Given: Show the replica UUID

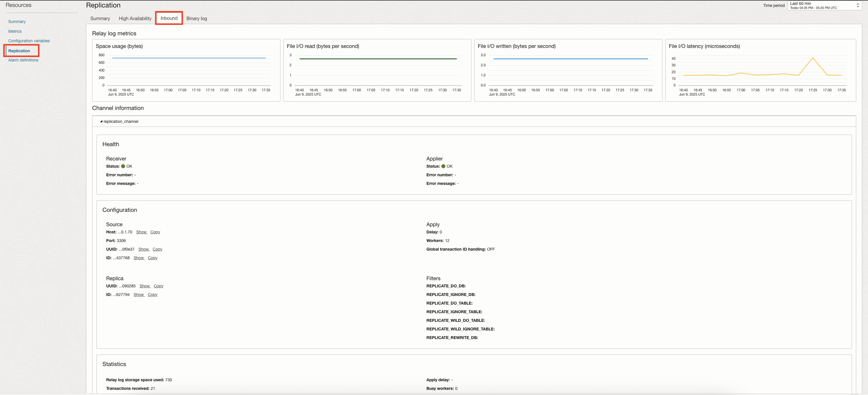Looking at the screenshot, I should 145,286.
